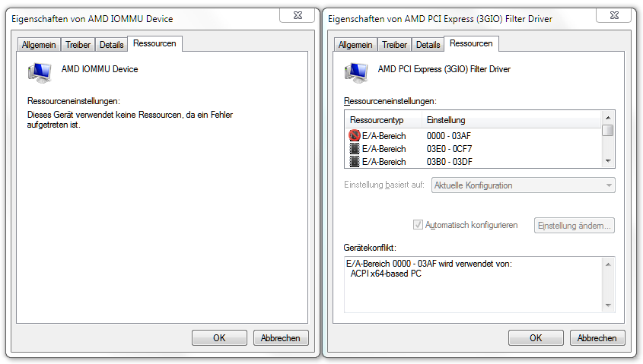Click Abbrechen in AMD IOMMU Device window
Screen dimensions: 643x364
coord(281,338)
